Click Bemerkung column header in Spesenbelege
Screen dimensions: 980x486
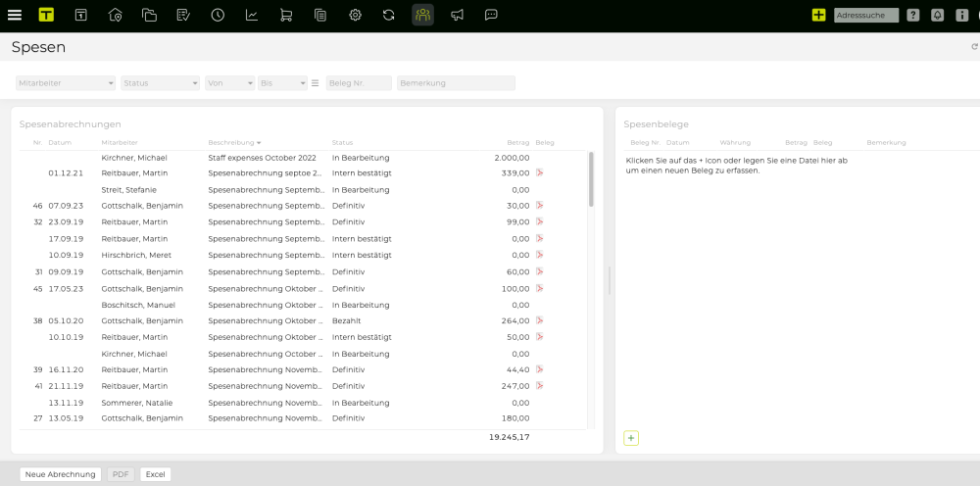886,142
